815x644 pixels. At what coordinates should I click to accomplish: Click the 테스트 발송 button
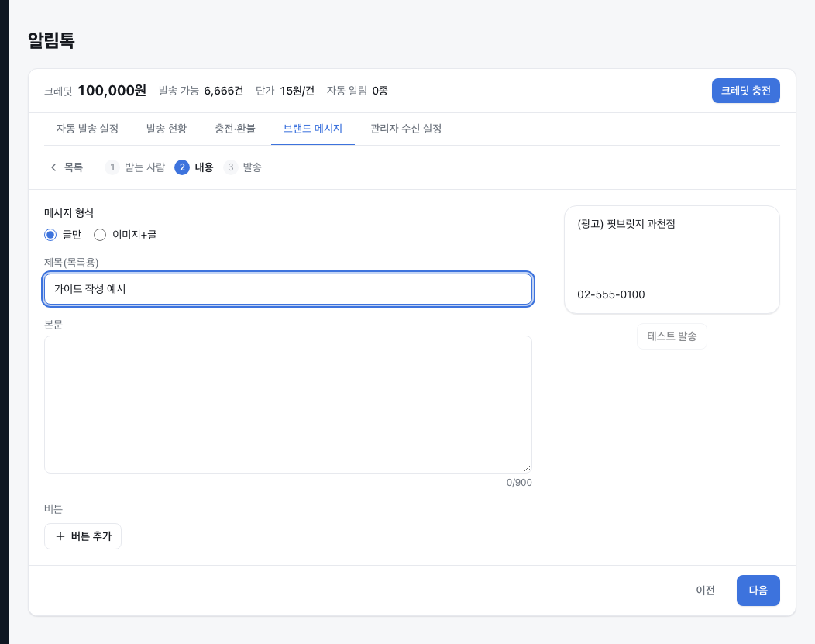click(x=672, y=336)
